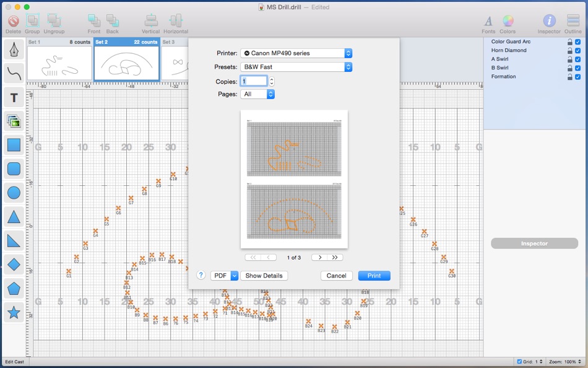This screenshot has width=588, height=368.
Task: Click the print dialog help icon
Action: pos(201,275)
